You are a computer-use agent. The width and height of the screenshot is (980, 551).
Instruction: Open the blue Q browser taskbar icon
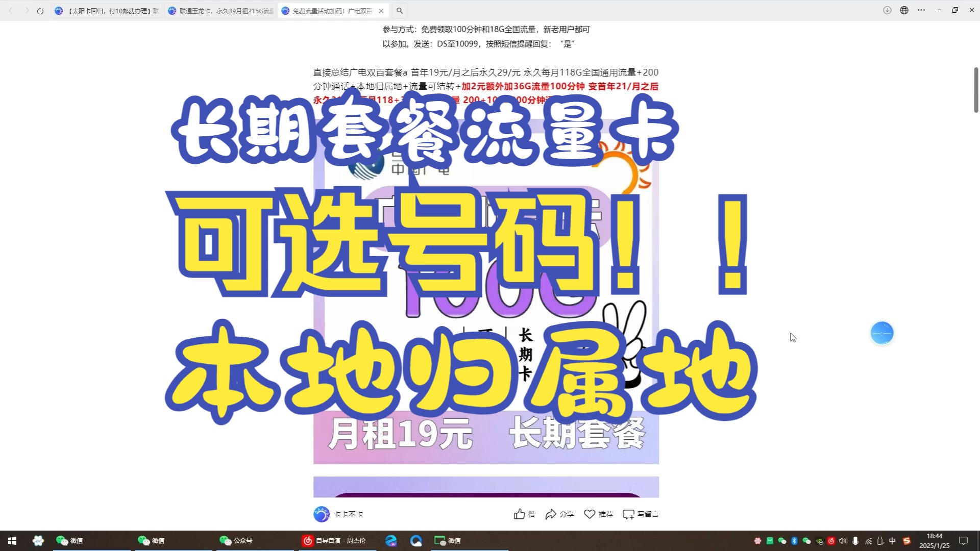(416, 541)
